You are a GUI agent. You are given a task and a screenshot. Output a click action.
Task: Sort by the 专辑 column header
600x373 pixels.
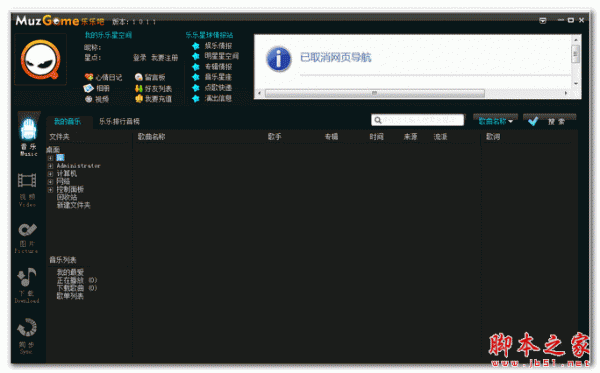(331, 137)
